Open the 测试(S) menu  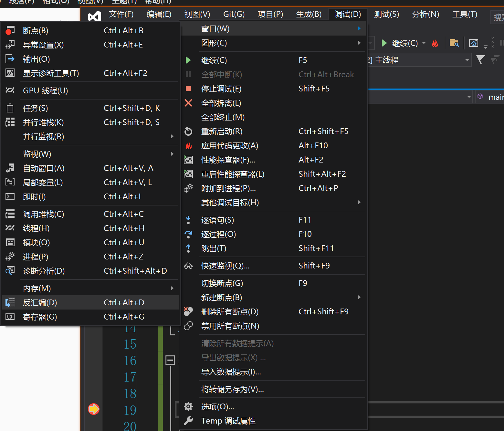pos(386,14)
